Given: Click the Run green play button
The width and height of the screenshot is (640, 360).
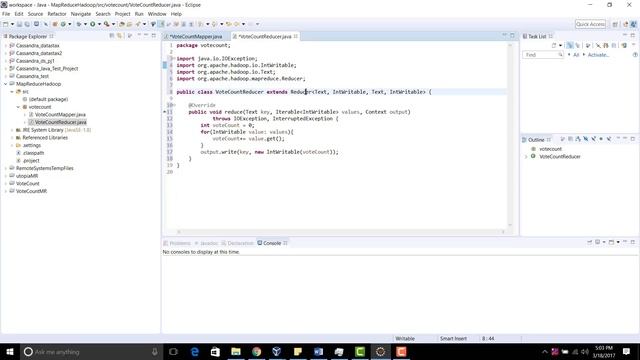Looking at the screenshot, I should 93,24.
